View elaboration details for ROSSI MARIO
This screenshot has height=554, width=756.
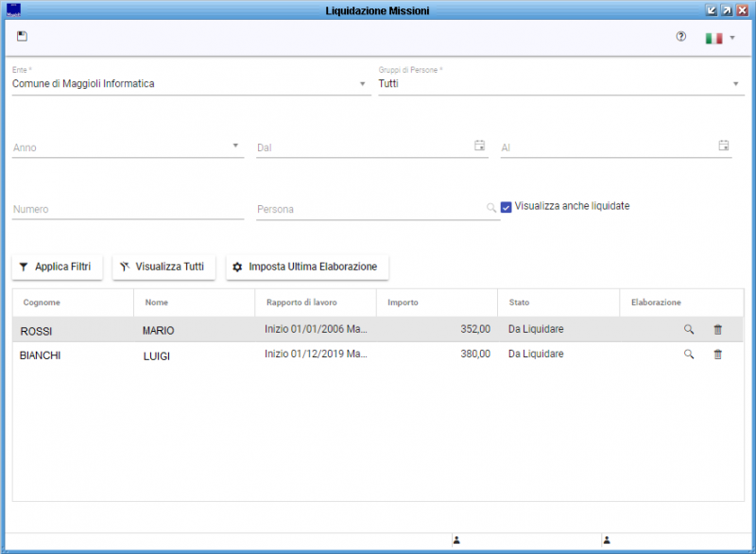coord(689,329)
